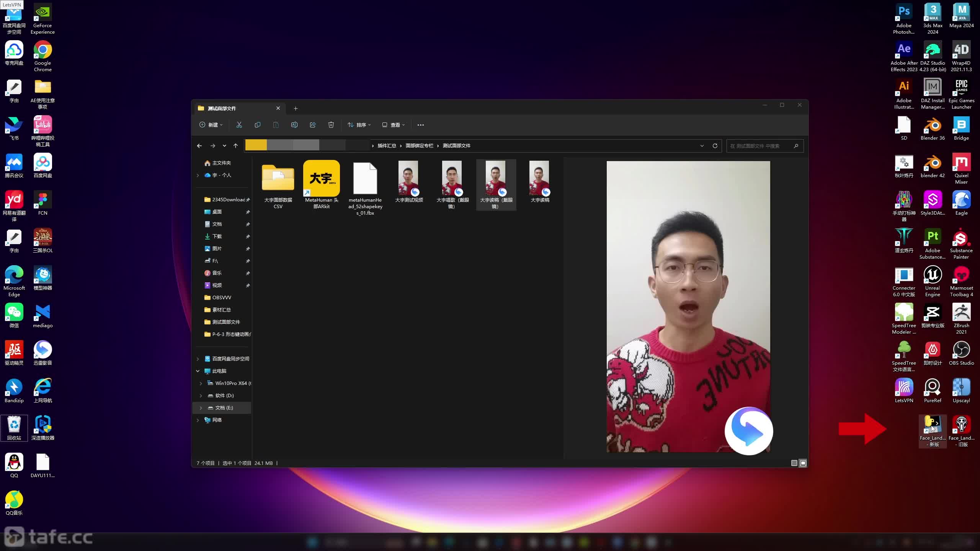Refresh the current folder view
This screenshot has height=551, width=980.
[715, 146]
